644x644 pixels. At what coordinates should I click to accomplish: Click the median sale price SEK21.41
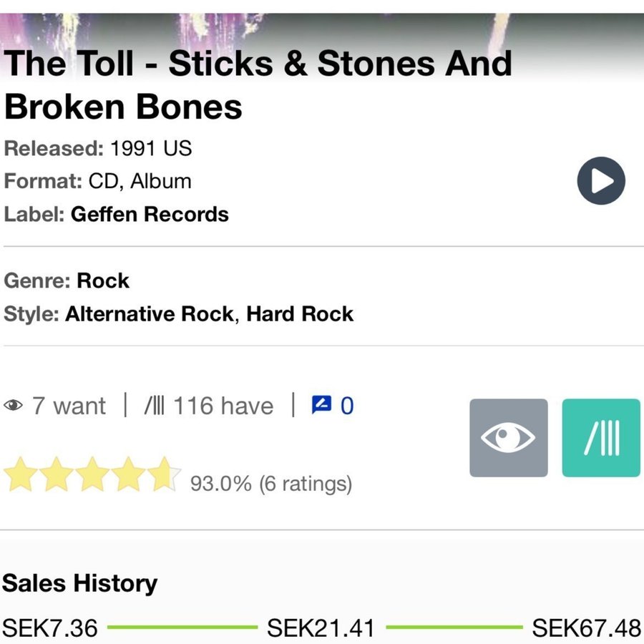(321, 628)
